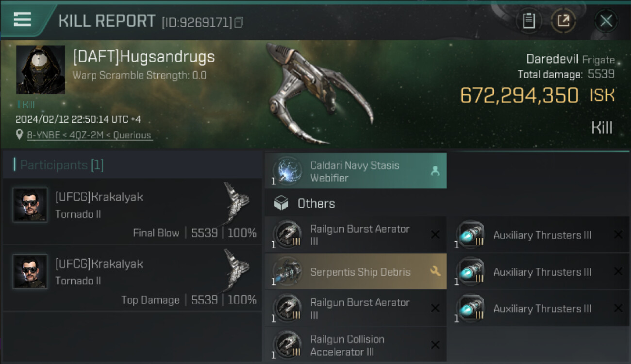Copy the kill report ID

click(x=238, y=22)
